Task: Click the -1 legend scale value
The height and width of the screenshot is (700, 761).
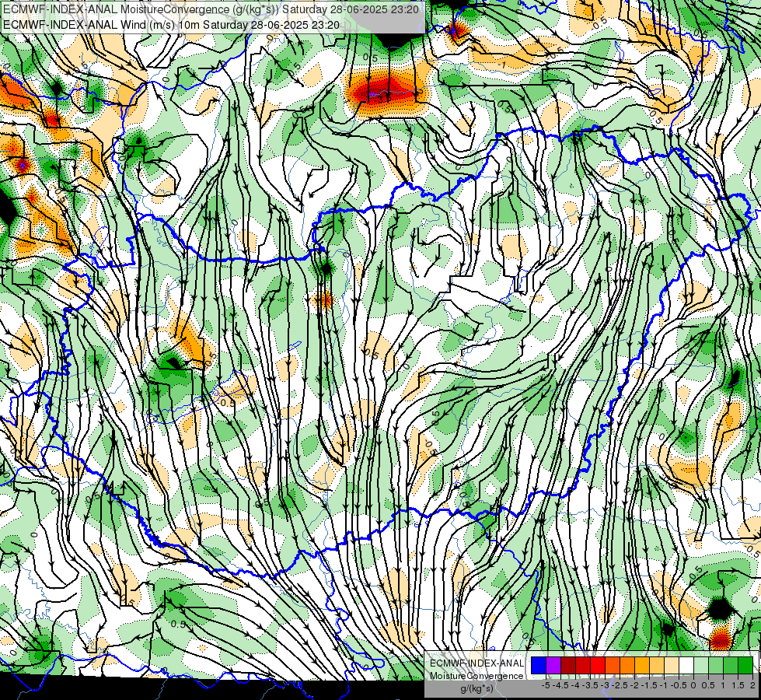Action: (x=664, y=685)
